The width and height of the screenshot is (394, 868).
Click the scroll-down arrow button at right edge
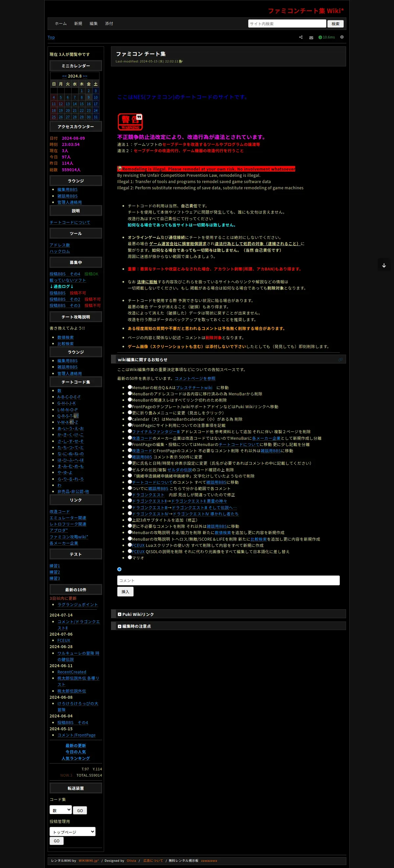click(x=383, y=265)
